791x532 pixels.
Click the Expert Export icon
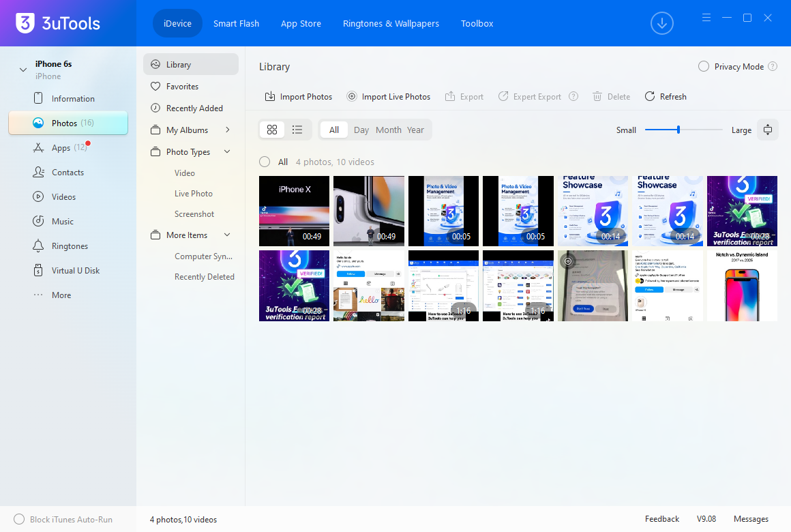(503, 96)
